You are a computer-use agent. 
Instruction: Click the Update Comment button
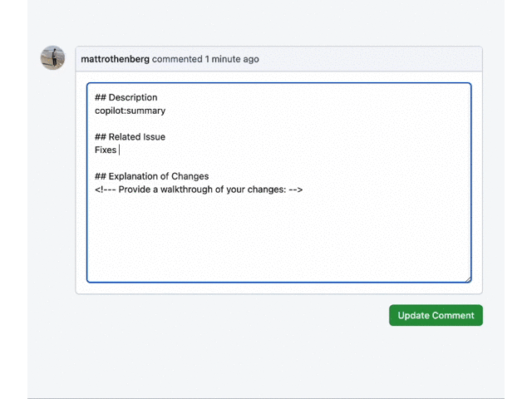[x=436, y=315]
